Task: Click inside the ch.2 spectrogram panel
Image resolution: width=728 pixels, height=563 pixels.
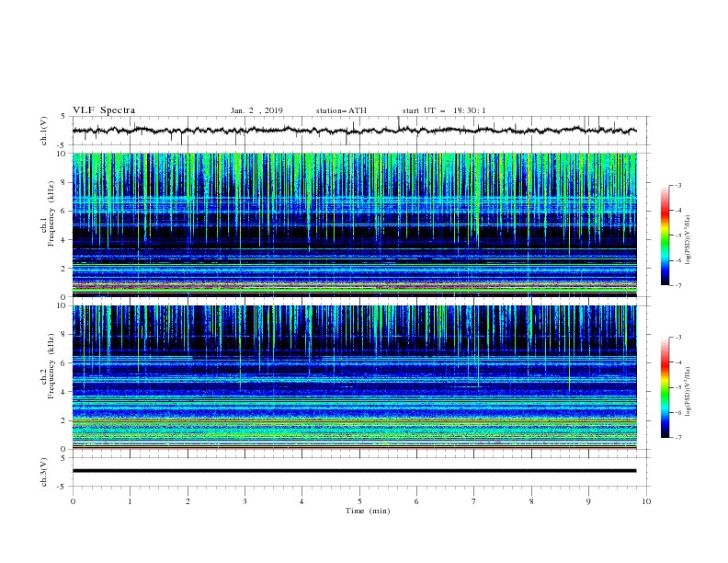Action: coord(354,377)
